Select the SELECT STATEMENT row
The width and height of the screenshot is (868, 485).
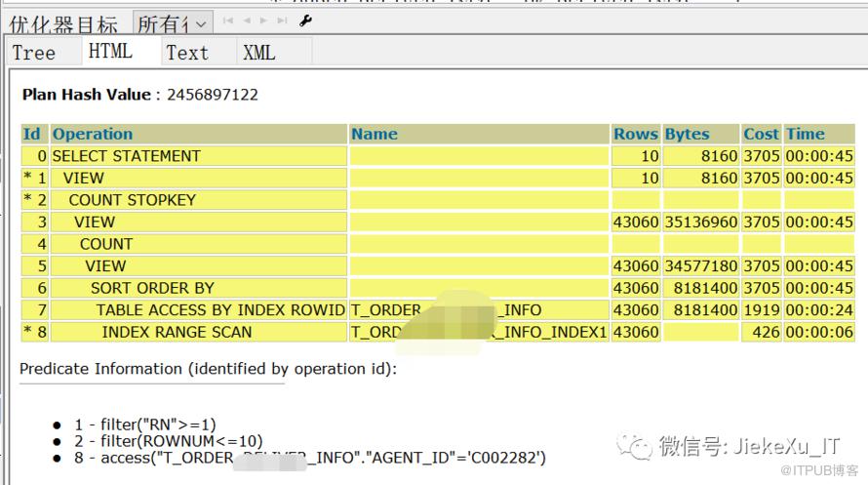pos(126,156)
